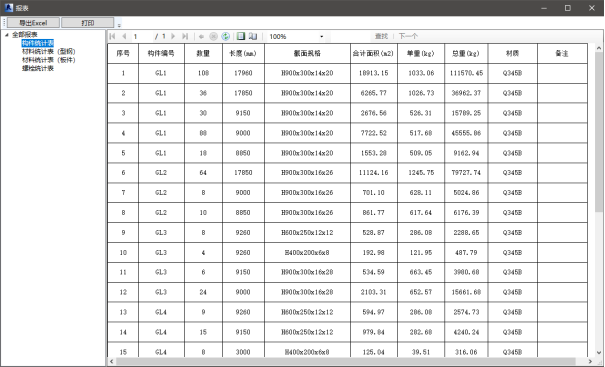Collapse the 全部报表 tree node

[7, 35]
